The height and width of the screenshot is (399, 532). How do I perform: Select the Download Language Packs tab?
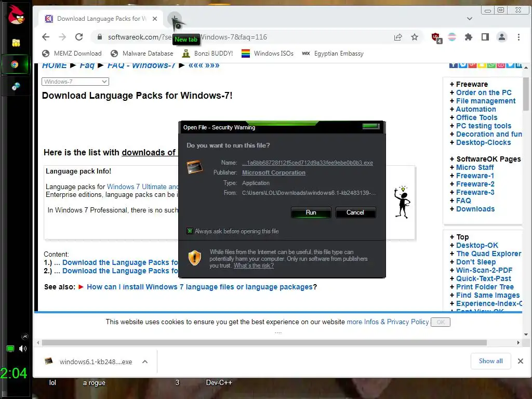(x=101, y=19)
